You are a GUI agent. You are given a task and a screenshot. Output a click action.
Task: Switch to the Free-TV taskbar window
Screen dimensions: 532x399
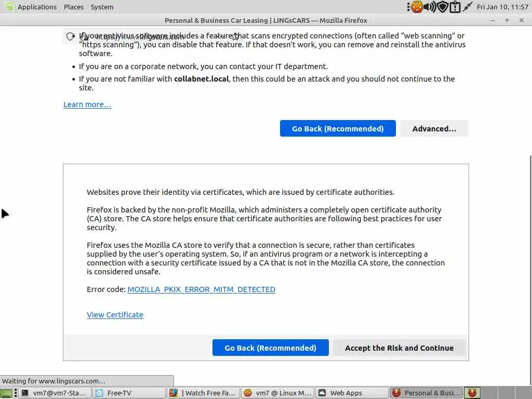click(129, 393)
